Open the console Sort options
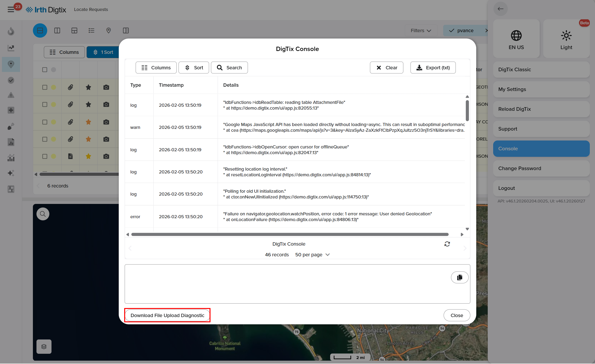This screenshot has height=364, width=595. pyautogui.click(x=194, y=68)
